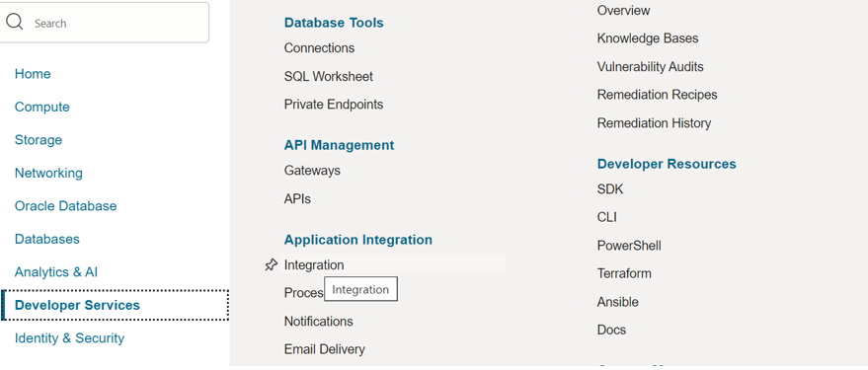View Vulnerability Audits page

click(x=651, y=67)
